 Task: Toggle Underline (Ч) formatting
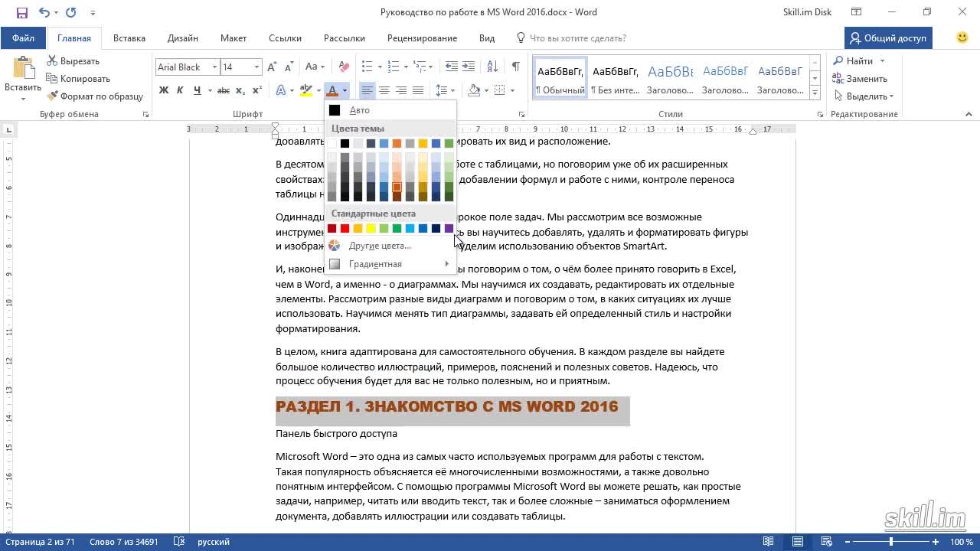(x=198, y=90)
